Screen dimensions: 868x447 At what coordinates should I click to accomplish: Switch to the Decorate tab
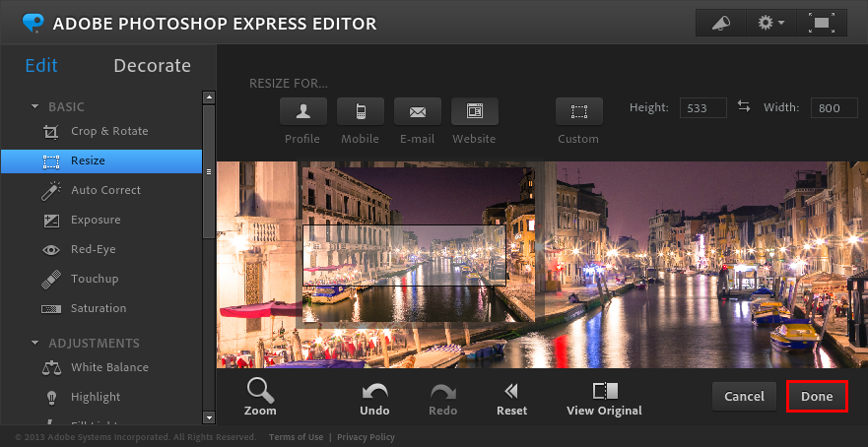(x=153, y=65)
